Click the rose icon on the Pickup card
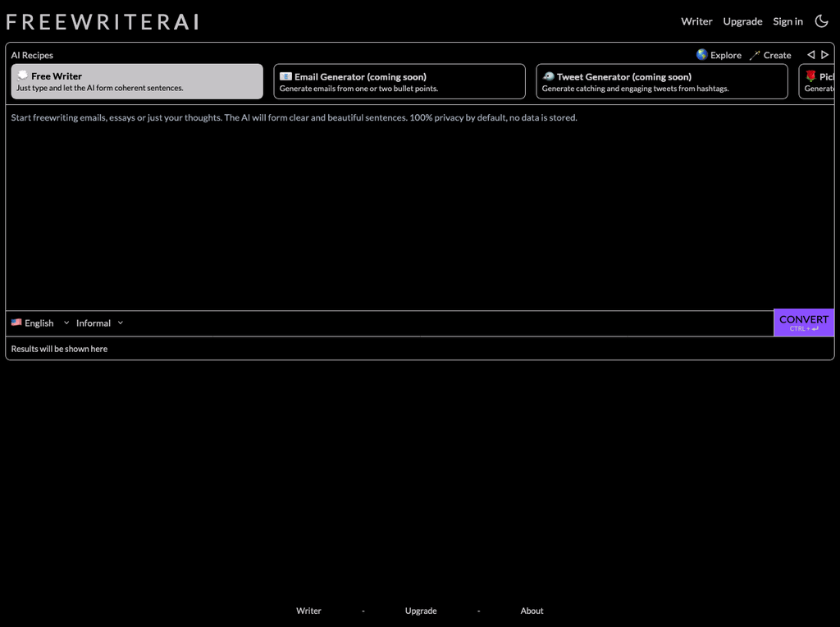 [x=810, y=76]
